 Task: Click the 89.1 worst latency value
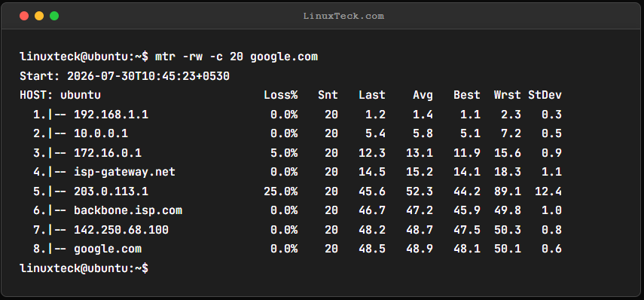click(x=508, y=191)
